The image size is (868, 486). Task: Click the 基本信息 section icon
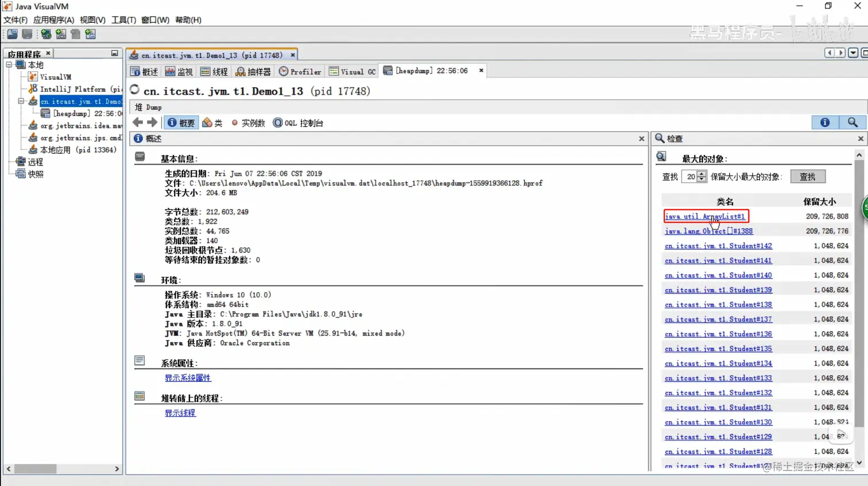point(140,157)
